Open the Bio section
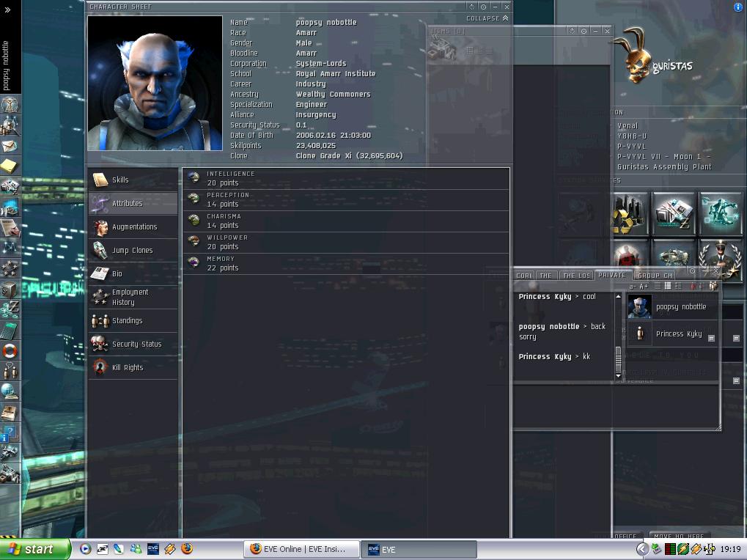 (x=133, y=274)
